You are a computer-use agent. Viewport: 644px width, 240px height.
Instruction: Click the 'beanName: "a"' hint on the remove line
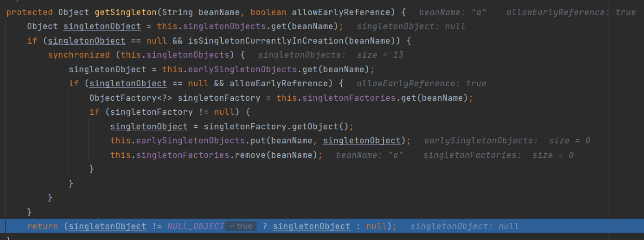[x=370, y=155]
